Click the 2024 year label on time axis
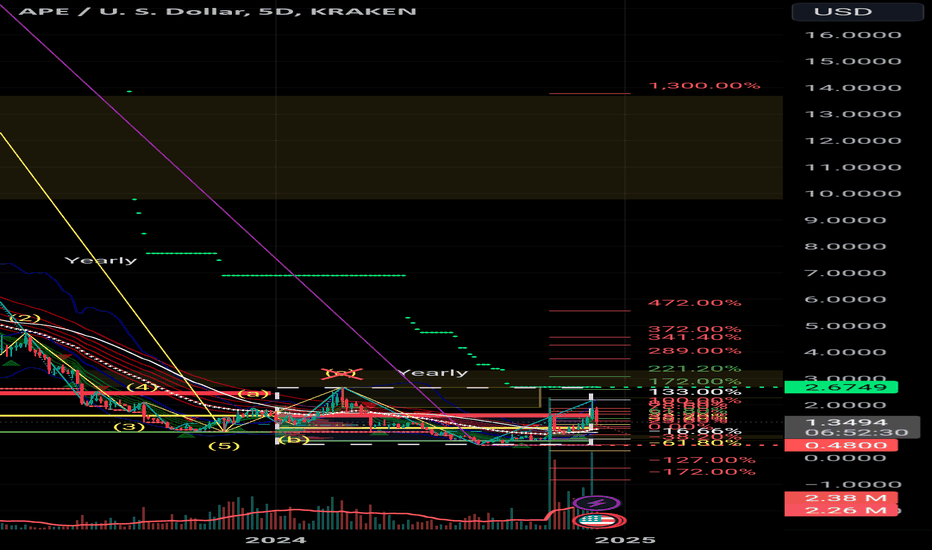 tap(276, 540)
